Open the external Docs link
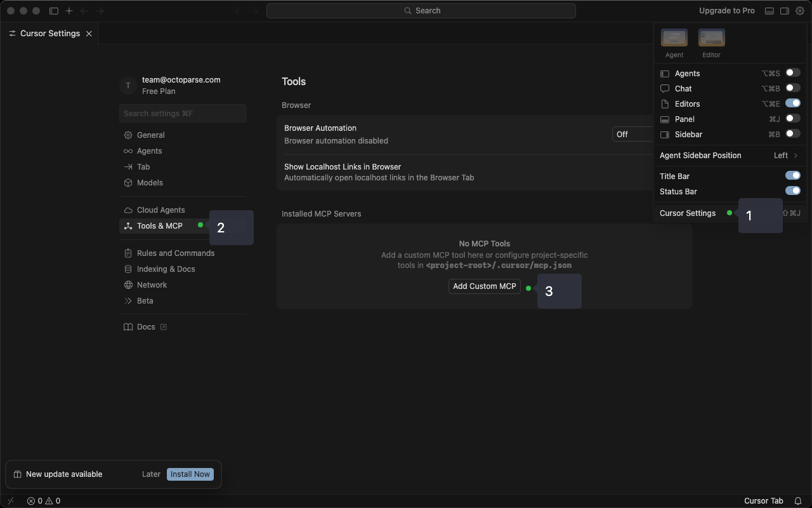812x508 pixels. pos(145,327)
